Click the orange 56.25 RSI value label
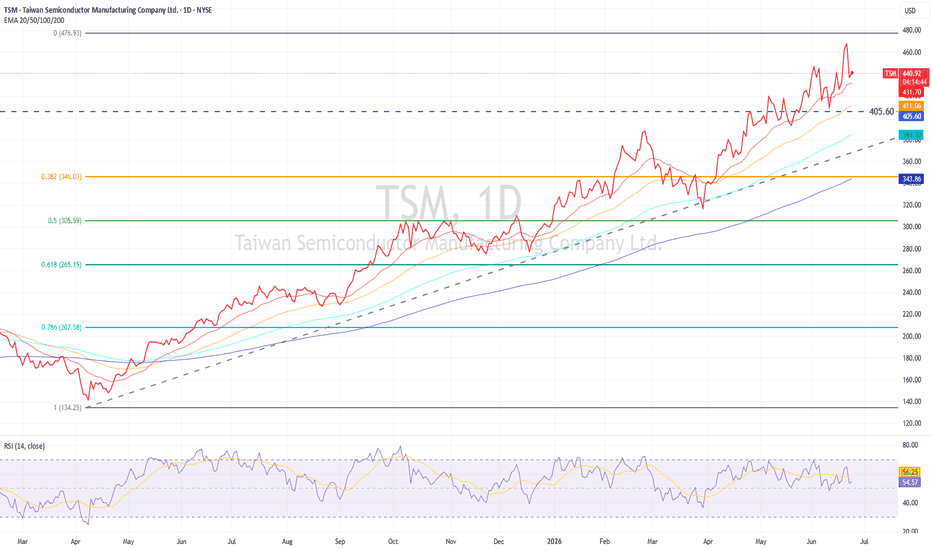Screen dimensions: 932x550 click(911, 472)
